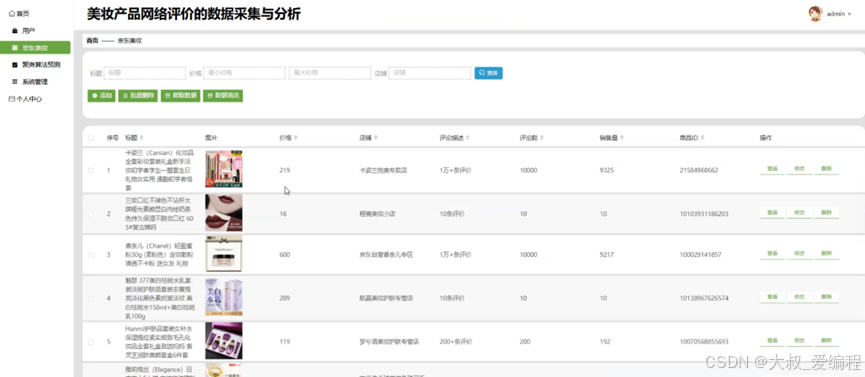Click the list icon beside 系统管理

15,82
